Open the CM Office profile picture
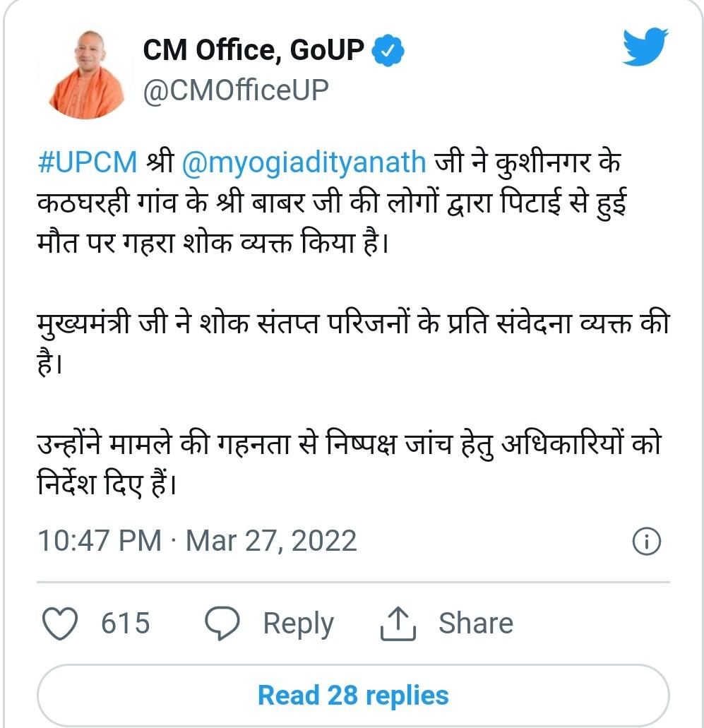The height and width of the screenshot is (728, 704). point(85,72)
